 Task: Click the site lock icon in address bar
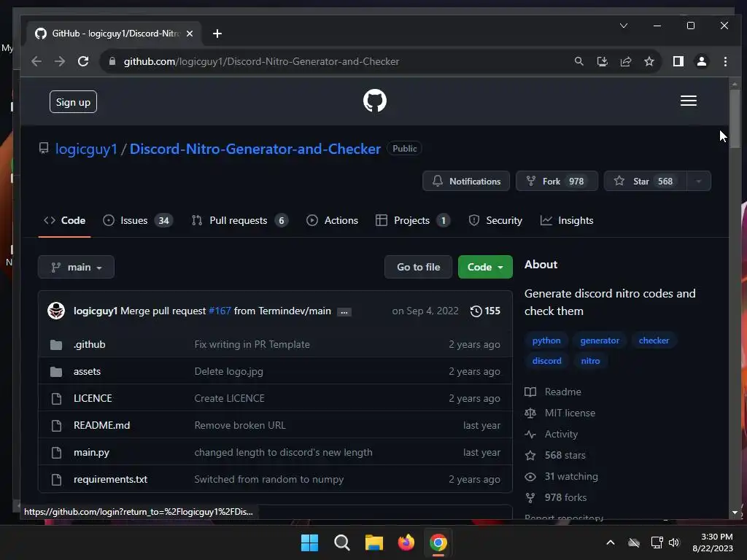(x=112, y=61)
